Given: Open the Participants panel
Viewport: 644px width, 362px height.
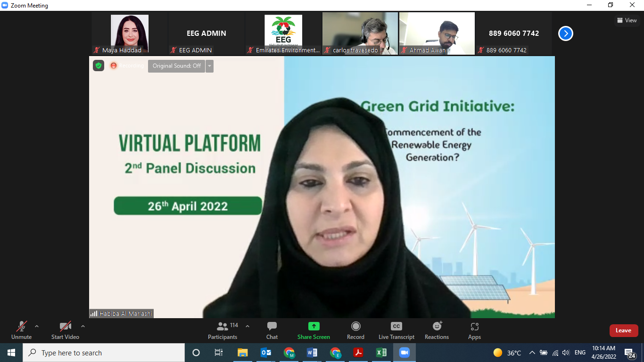Looking at the screenshot, I should tap(223, 330).
